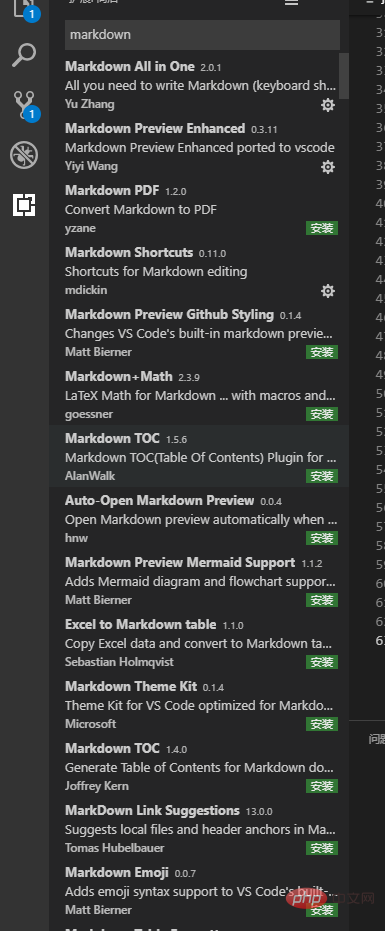Open gear menu for Markdown Preview Enhanced
The width and height of the screenshot is (385, 931).
point(327,167)
